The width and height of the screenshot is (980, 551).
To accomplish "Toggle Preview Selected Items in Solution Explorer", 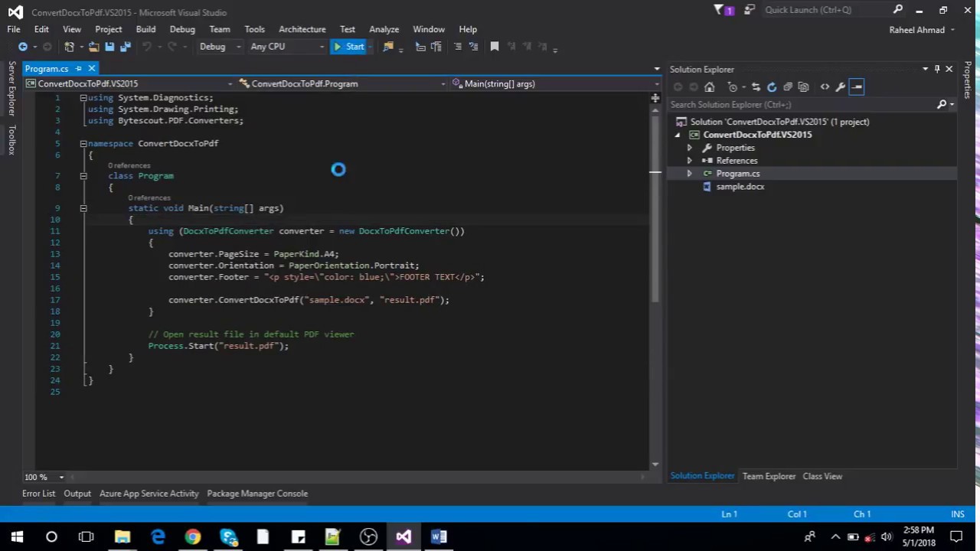I will point(857,87).
